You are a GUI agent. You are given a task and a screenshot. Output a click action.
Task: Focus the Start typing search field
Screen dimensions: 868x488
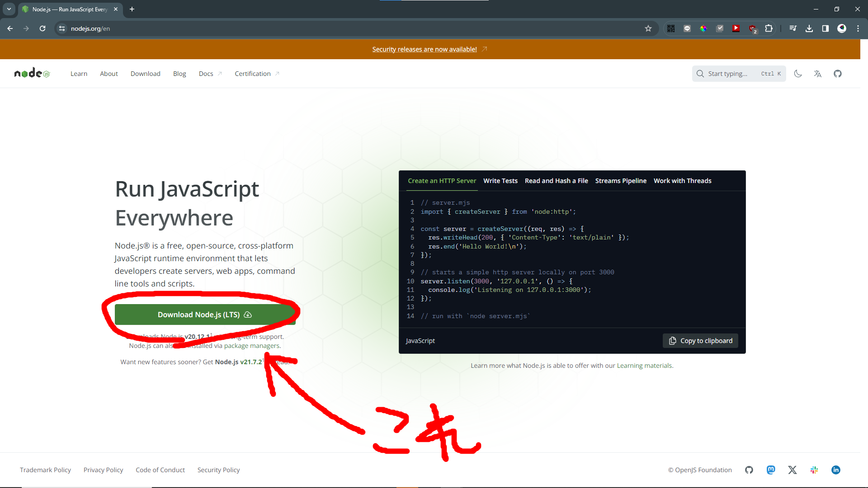[732, 74]
